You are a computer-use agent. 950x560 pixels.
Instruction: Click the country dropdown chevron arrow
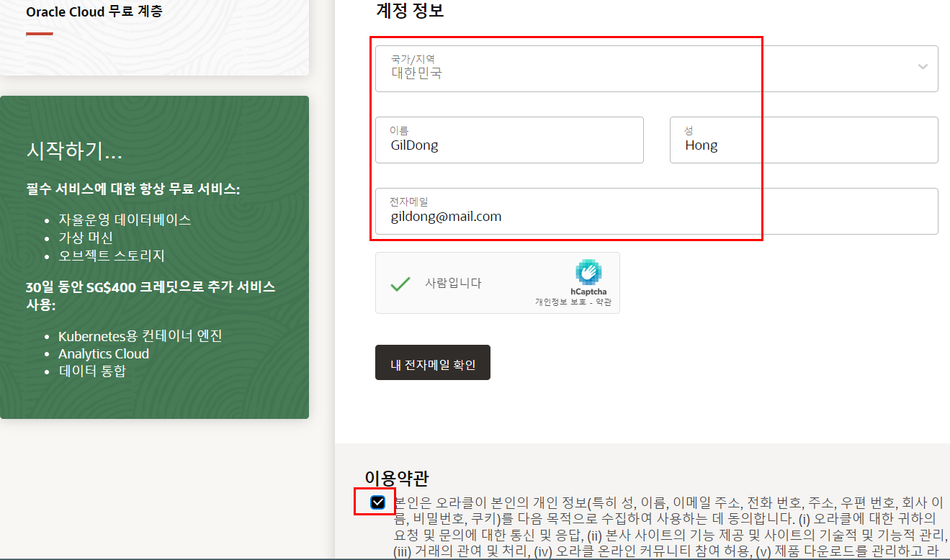pyautogui.click(x=923, y=67)
